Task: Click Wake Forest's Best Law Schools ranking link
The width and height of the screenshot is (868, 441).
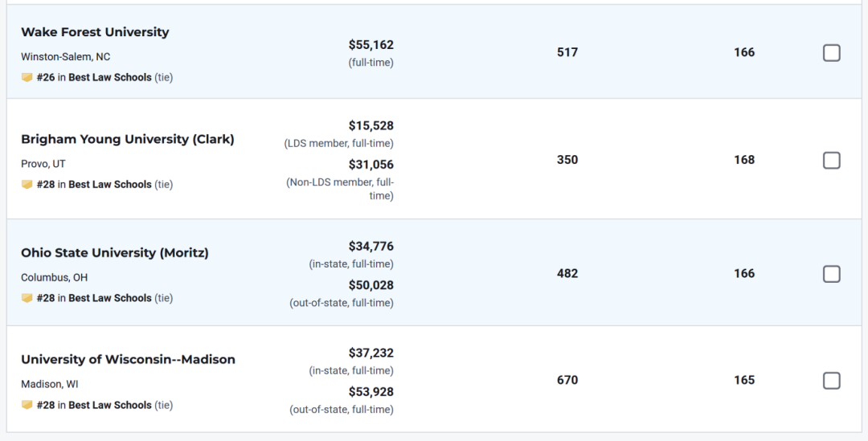Action: (109, 78)
